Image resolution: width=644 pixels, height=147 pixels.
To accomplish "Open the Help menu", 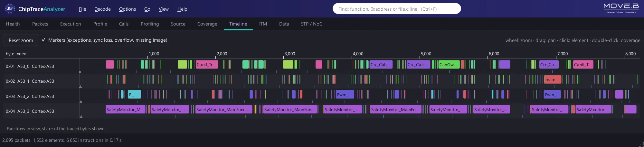I will click(x=182, y=9).
